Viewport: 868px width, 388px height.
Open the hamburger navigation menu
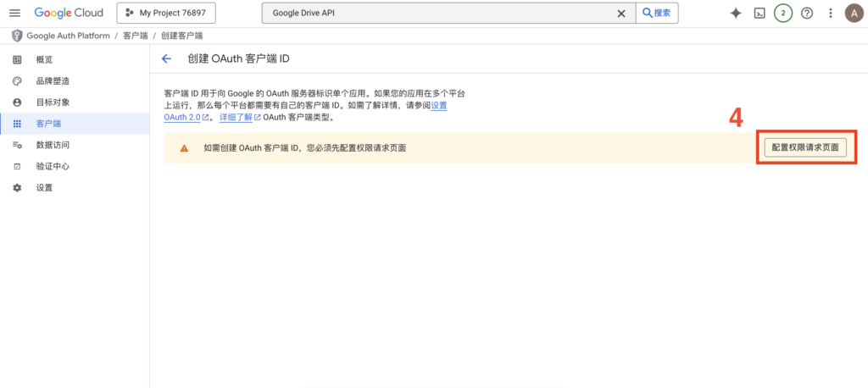(x=14, y=13)
